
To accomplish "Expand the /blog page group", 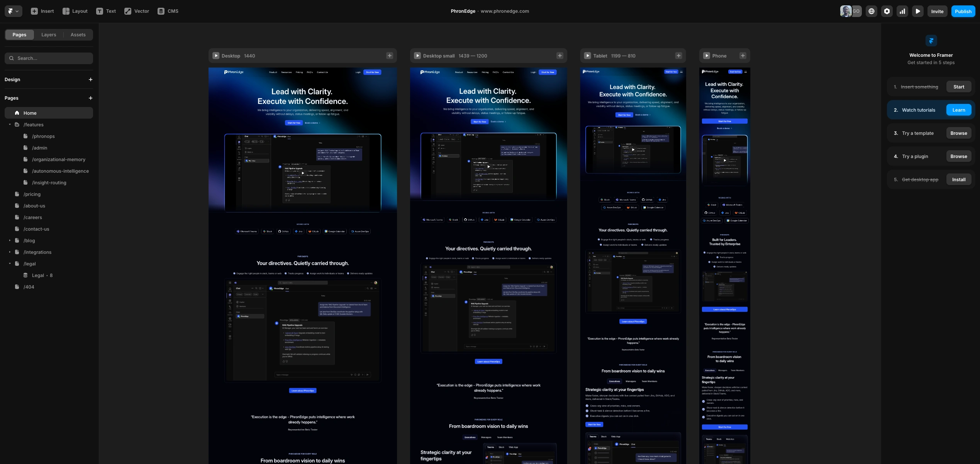I will point(9,240).
